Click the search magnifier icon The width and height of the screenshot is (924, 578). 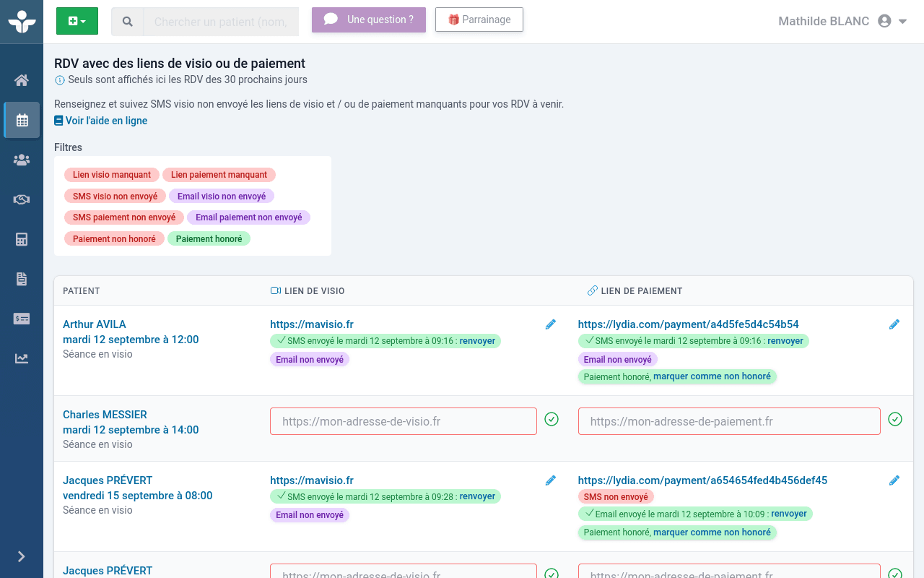pyautogui.click(x=128, y=22)
